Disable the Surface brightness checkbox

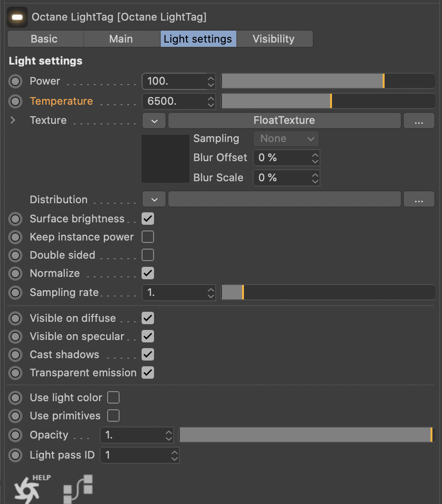coord(148,219)
